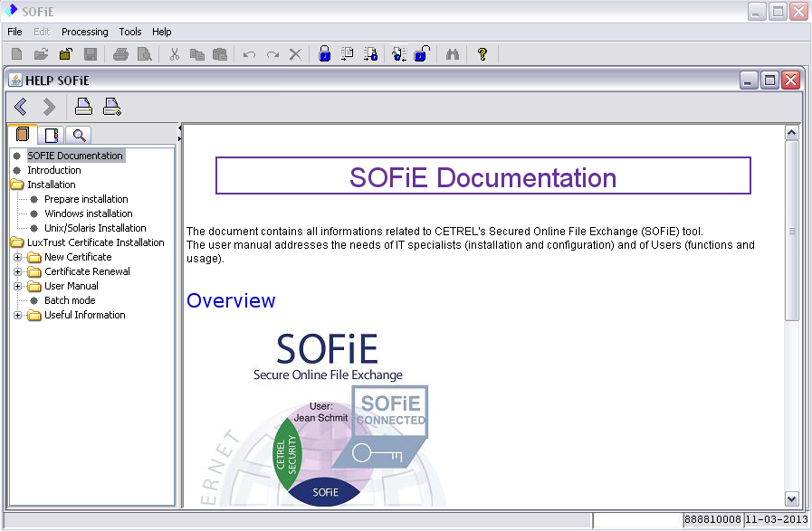Select the Certificate Renewal label
This screenshot has height=531, width=812.
[x=87, y=271]
